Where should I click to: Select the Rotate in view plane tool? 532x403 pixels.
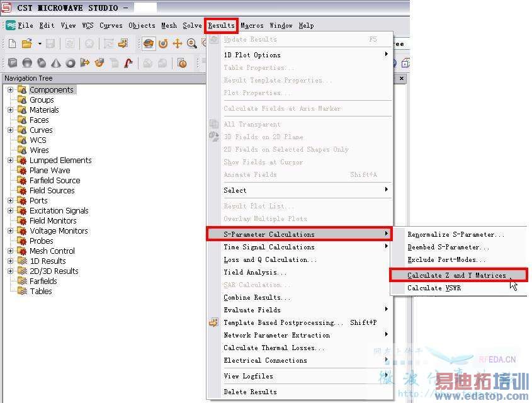163,43
